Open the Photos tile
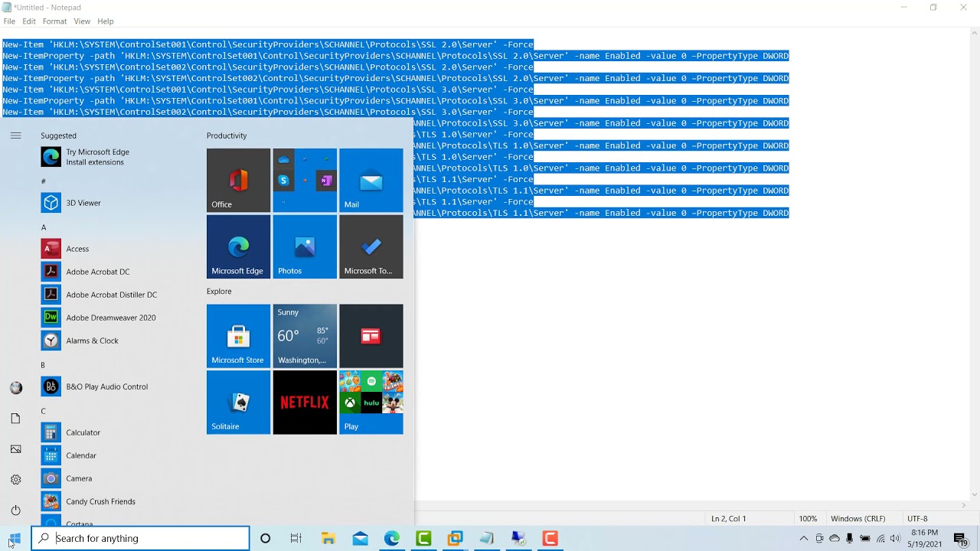This screenshot has width=980, height=551. pyautogui.click(x=305, y=246)
